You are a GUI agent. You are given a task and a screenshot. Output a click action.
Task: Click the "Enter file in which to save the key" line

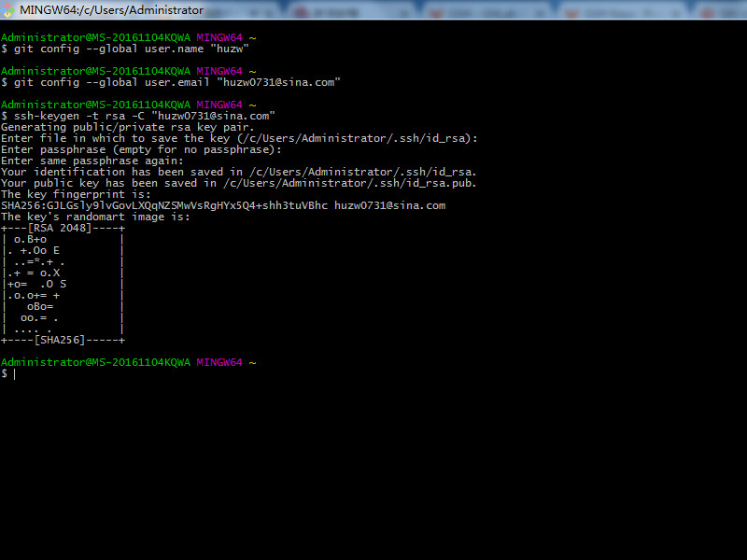[x=239, y=138]
